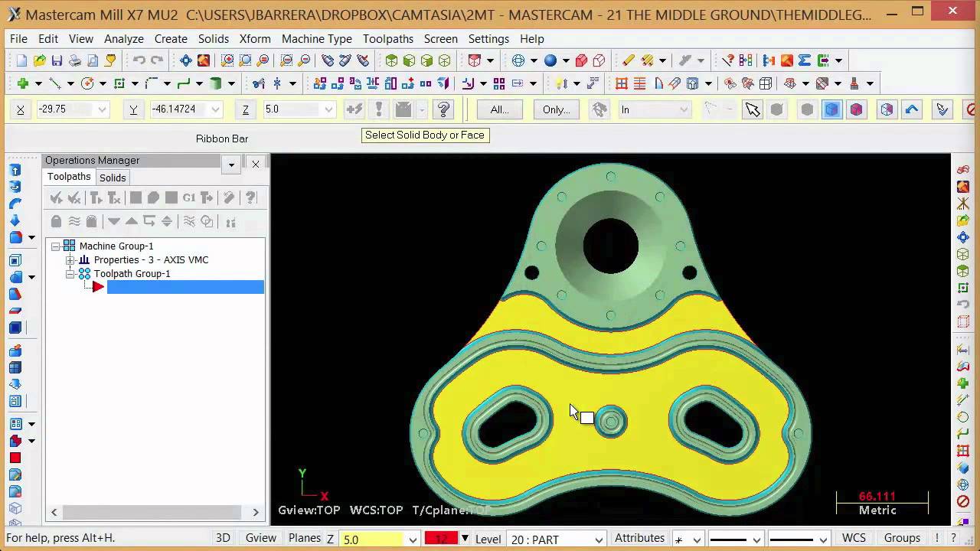This screenshot has width=980, height=551.
Task: Toggle the Select from back cube button
Action: coord(887,109)
